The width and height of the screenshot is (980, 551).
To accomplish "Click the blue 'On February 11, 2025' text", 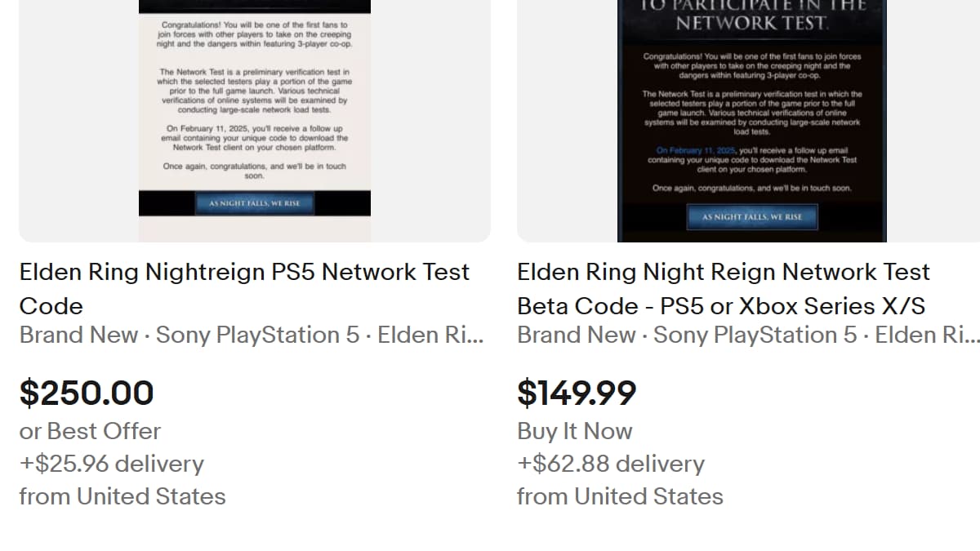I will click(x=696, y=151).
